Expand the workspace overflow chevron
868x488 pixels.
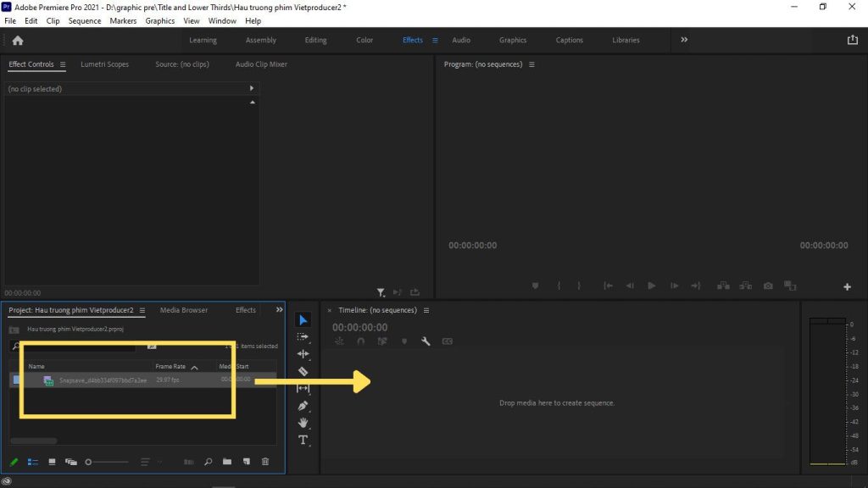684,40
